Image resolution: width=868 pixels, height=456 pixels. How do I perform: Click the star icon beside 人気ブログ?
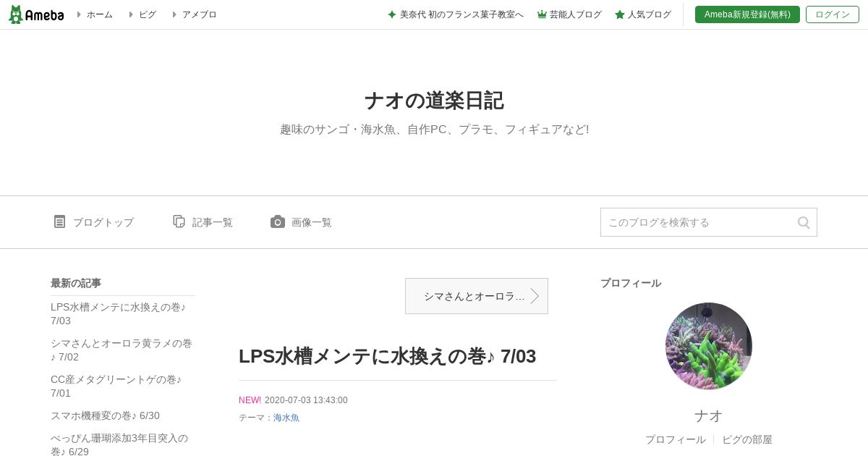[620, 14]
